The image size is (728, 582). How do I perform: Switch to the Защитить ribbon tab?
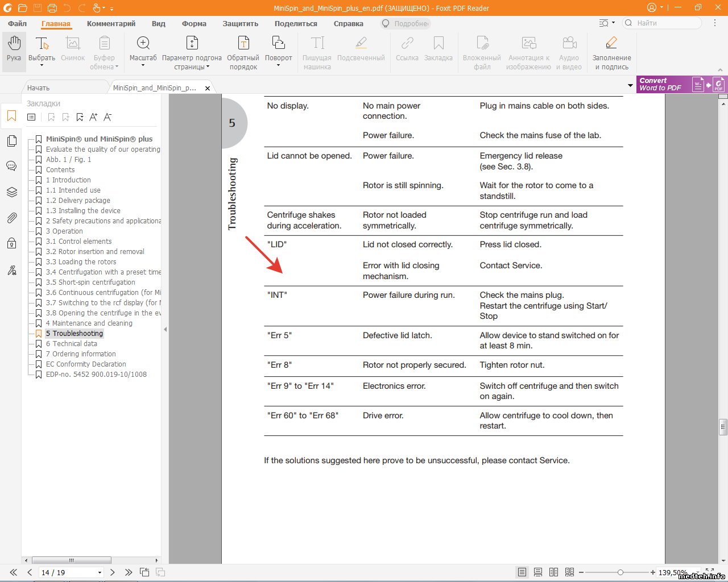(x=240, y=24)
